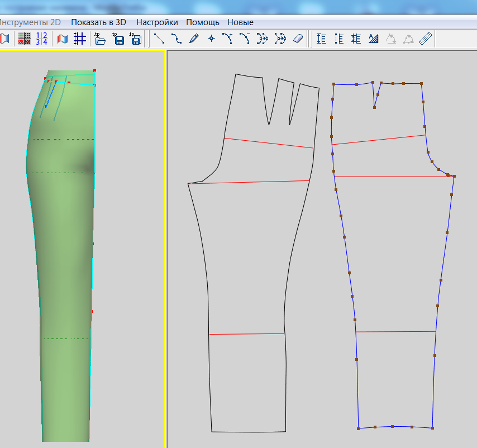Select the curve drawing tool
The width and height of the screenshot is (477, 448).
[177, 39]
